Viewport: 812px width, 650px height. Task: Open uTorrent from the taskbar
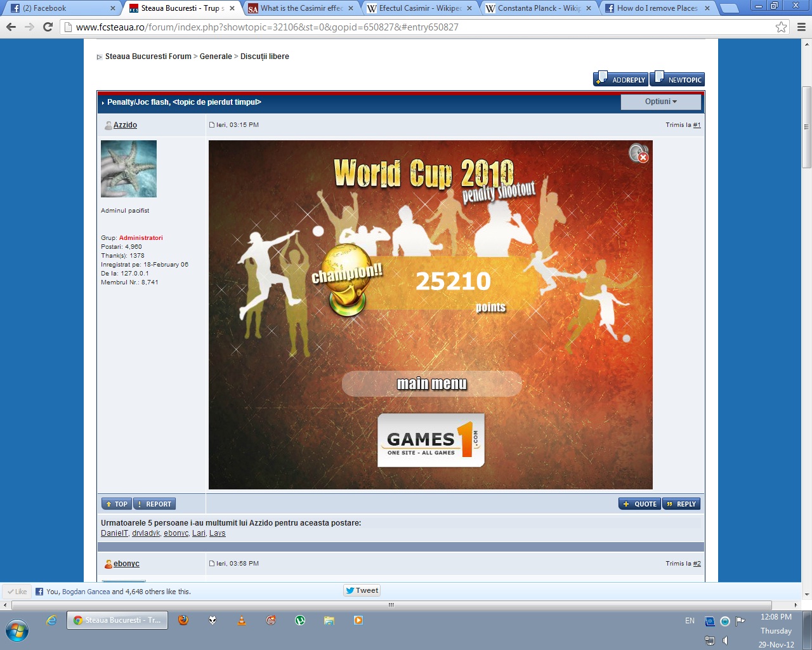(300, 620)
